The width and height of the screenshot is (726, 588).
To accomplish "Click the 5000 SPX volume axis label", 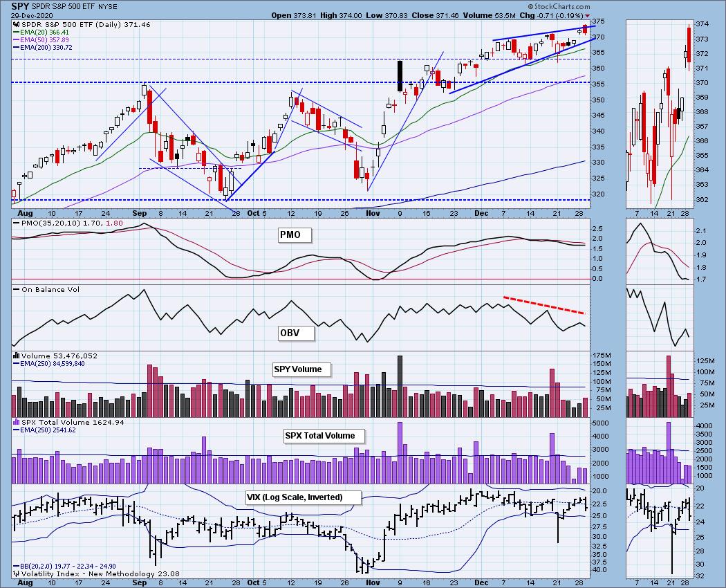I will pos(601,423).
